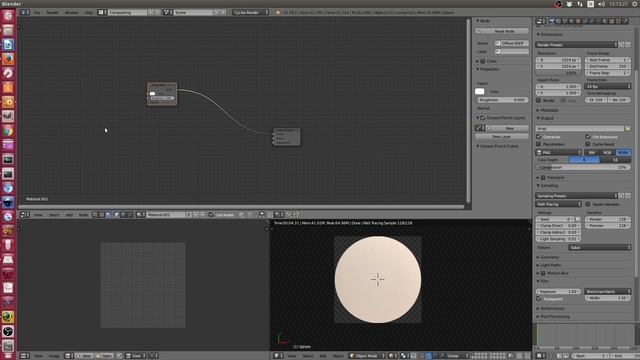The image size is (640, 360).
Task: Adjust the Compression slider
Action: tap(583, 167)
